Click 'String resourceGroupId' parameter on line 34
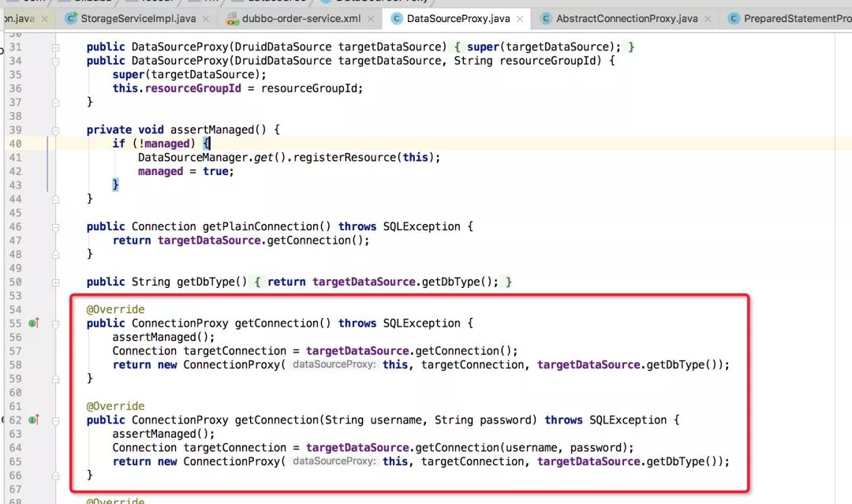 [525, 60]
